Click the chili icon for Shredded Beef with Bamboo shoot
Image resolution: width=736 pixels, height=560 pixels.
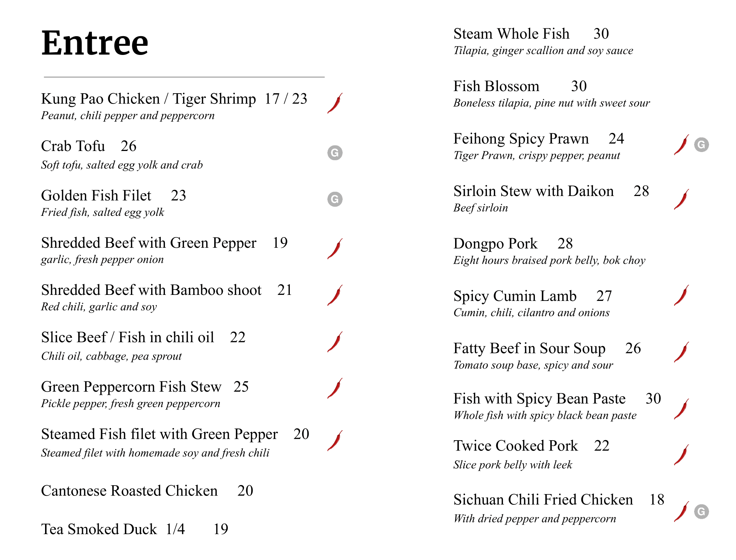(335, 295)
